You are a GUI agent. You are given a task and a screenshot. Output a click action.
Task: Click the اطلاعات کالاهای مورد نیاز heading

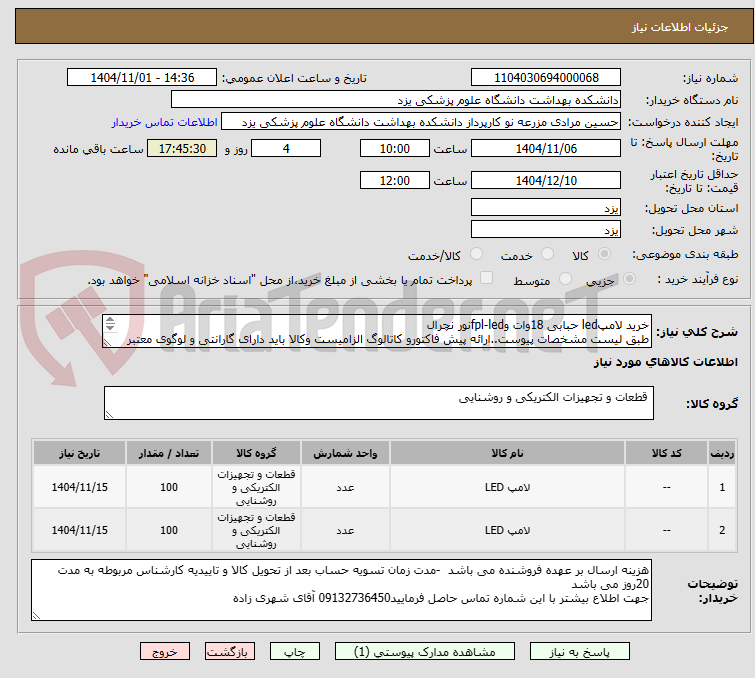pyautogui.click(x=665, y=362)
